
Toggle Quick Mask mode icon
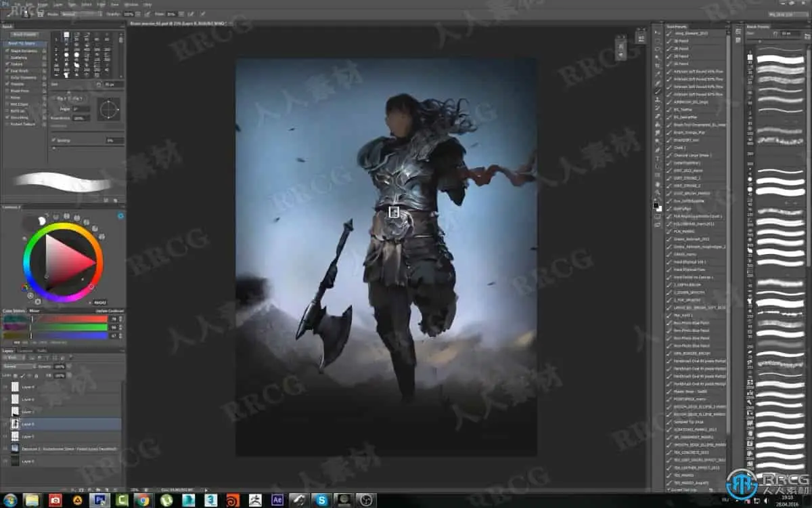(x=658, y=217)
